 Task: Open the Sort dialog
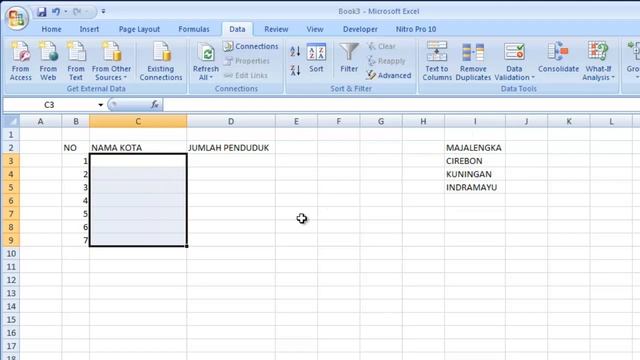[316, 58]
